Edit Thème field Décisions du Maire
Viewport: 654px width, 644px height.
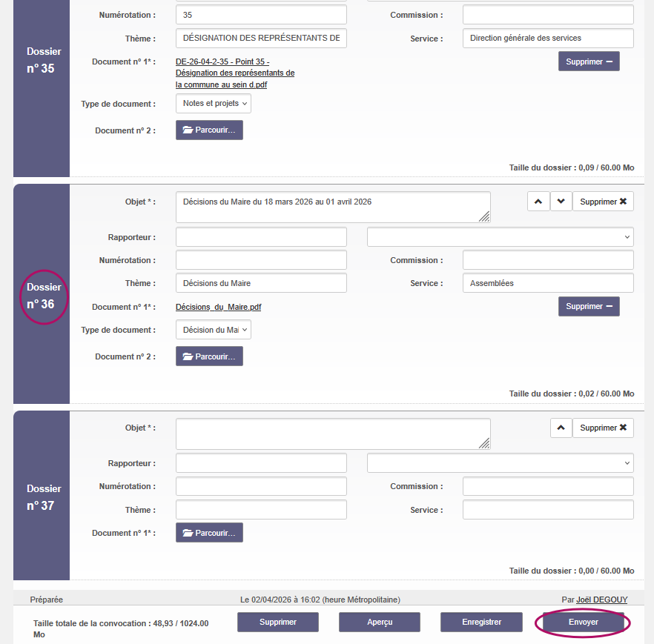click(x=261, y=283)
